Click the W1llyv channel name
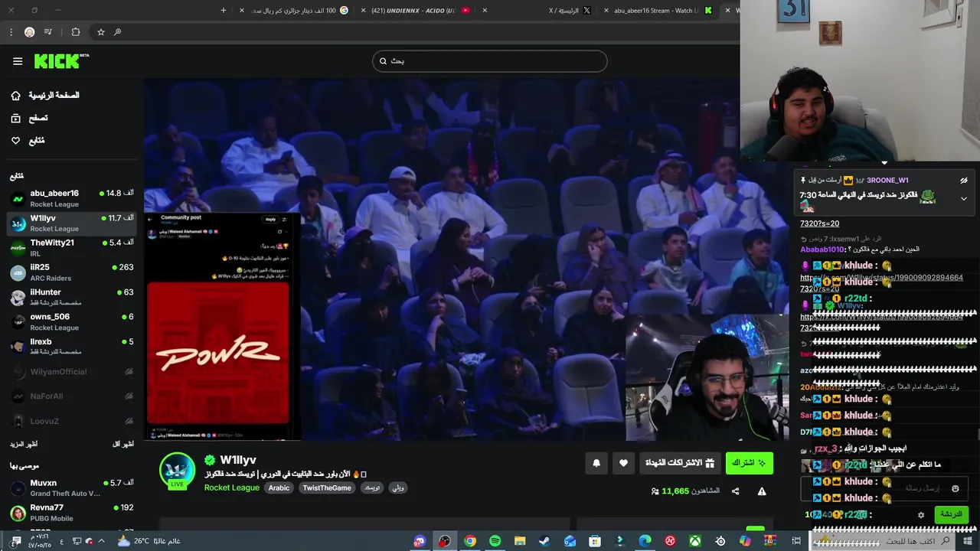 (238, 460)
